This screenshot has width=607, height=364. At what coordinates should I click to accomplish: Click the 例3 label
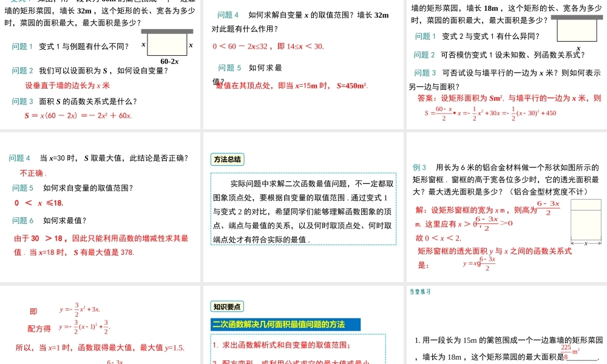[419, 167]
